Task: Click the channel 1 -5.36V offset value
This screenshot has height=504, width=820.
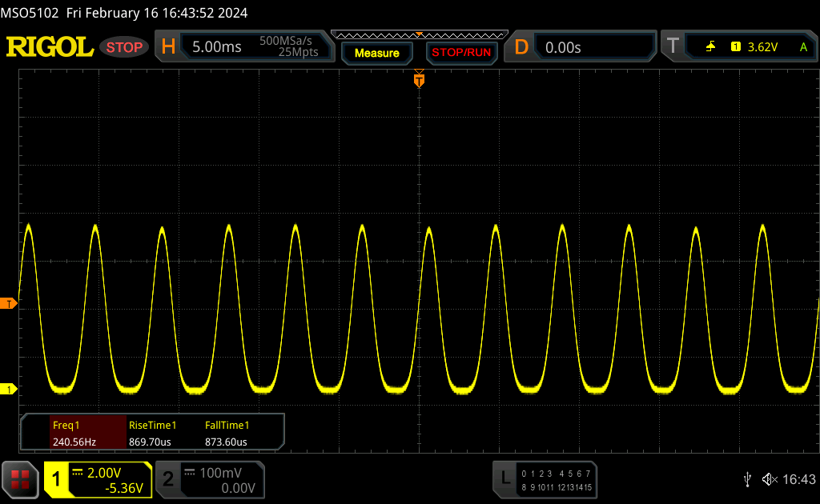Action: (124, 488)
